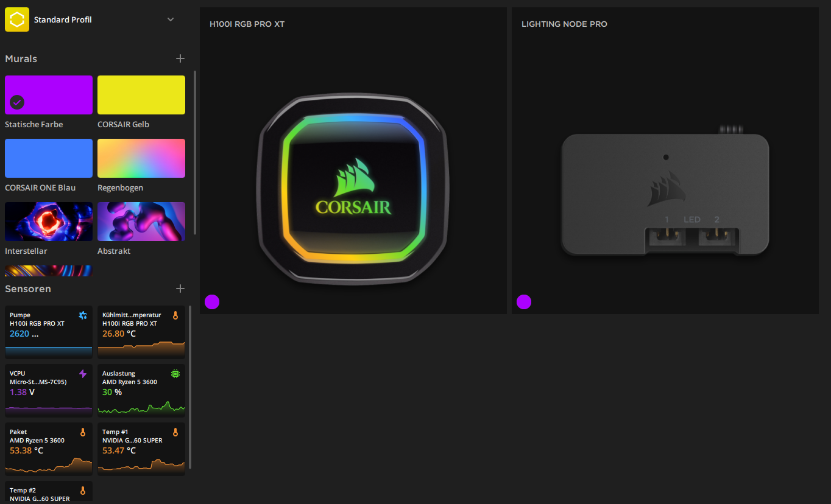This screenshot has height=504, width=831.
Task: Select the CORSAIR ONE Blau mural
Action: click(x=49, y=158)
